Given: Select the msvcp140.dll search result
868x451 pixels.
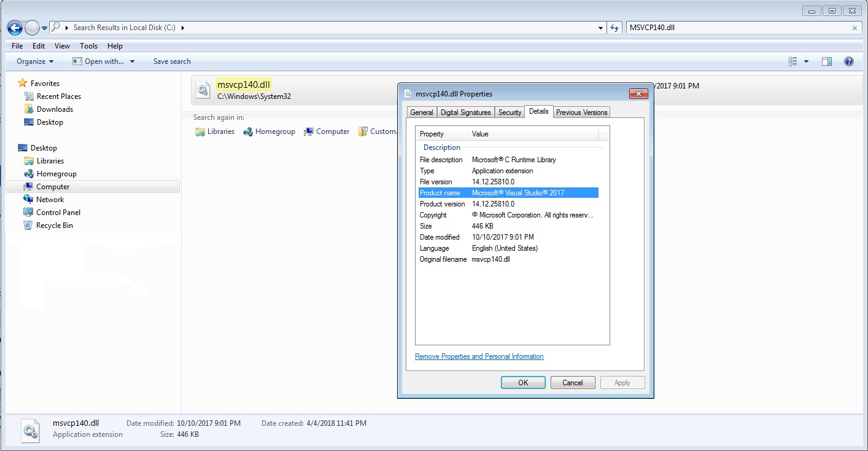Looking at the screenshot, I should [244, 85].
